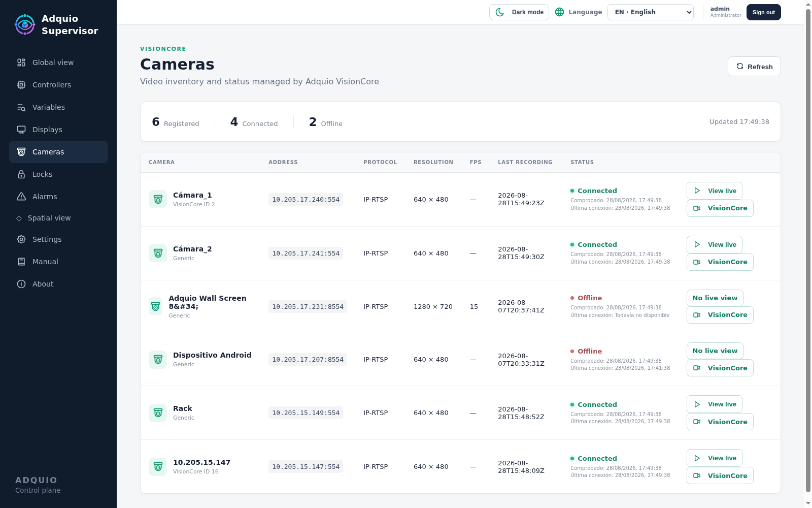The image size is (812, 508).
Task: Click the Connected status of Rack
Action: click(594, 405)
